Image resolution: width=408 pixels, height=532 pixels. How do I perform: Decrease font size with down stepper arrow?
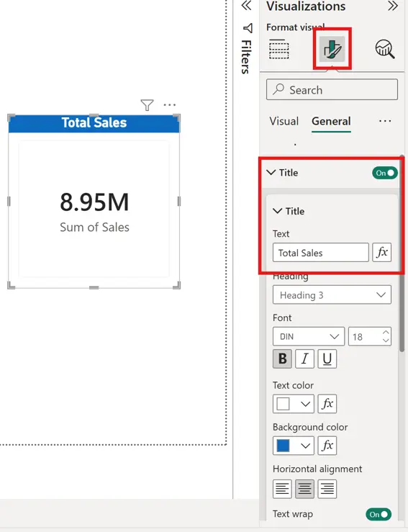386,341
